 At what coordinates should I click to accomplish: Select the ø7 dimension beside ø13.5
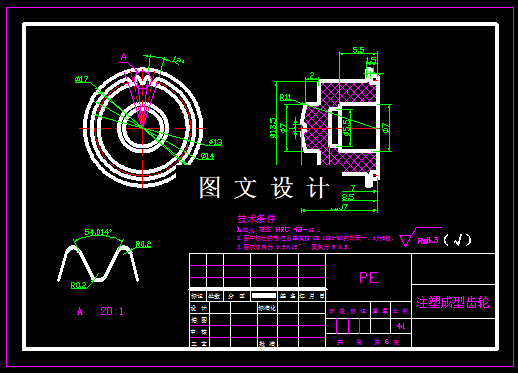coord(283,128)
